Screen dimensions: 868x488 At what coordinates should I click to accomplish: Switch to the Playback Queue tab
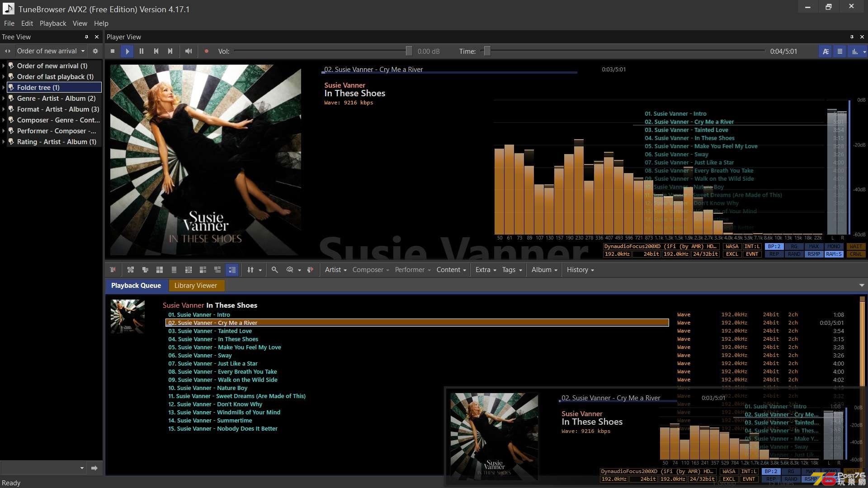click(x=136, y=286)
